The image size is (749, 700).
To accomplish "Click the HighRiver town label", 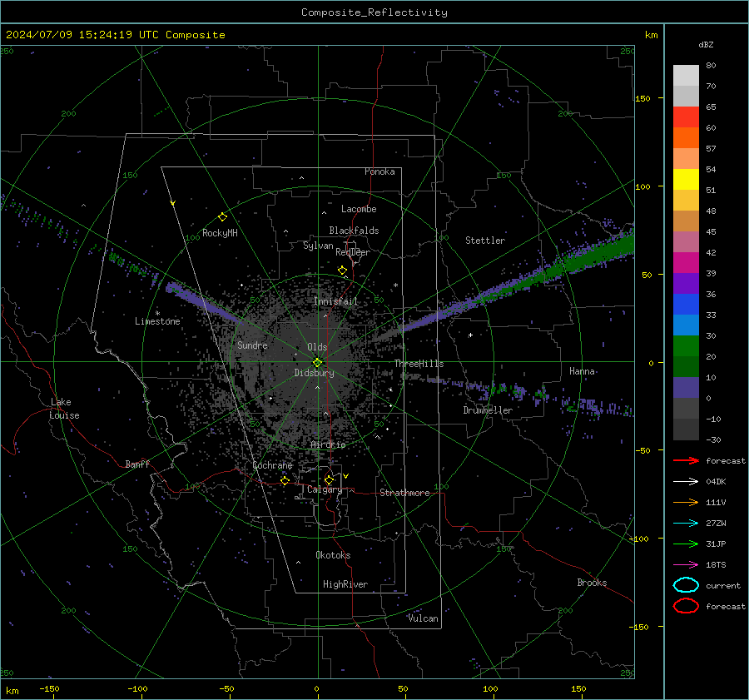I will coord(345,584).
